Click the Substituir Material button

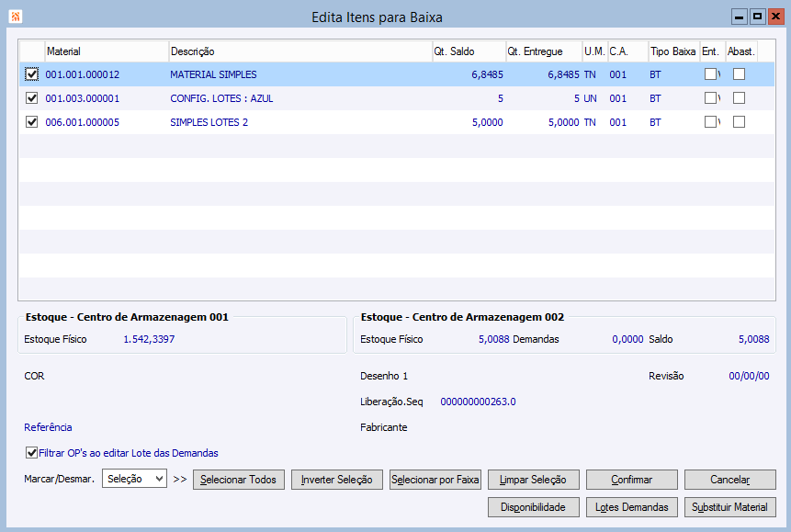[x=730, y=507]
